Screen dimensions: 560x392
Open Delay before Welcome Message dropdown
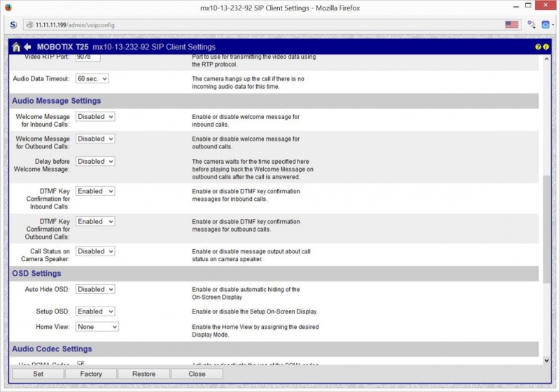(x=95, y=162)
